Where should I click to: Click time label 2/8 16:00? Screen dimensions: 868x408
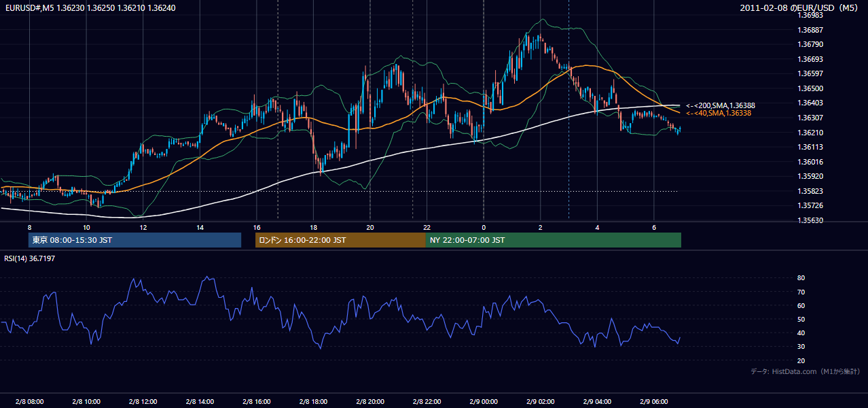click(x=256, y=401)
